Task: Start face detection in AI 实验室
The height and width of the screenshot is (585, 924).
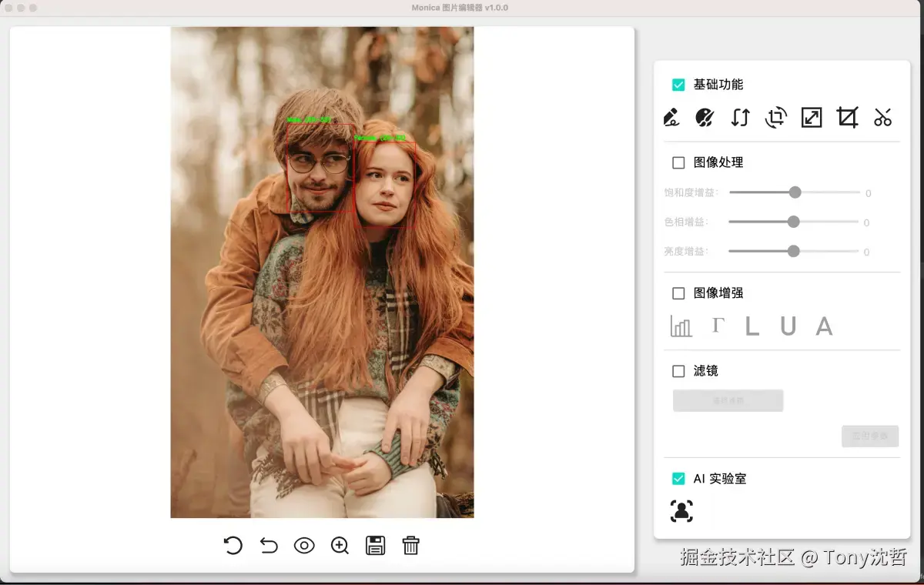Action: (681, 511)
